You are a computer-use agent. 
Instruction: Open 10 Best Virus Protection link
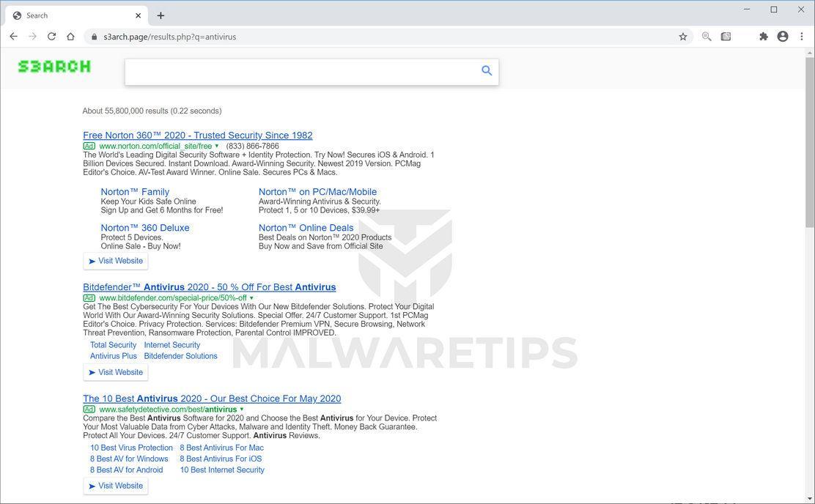coord(131,448)
